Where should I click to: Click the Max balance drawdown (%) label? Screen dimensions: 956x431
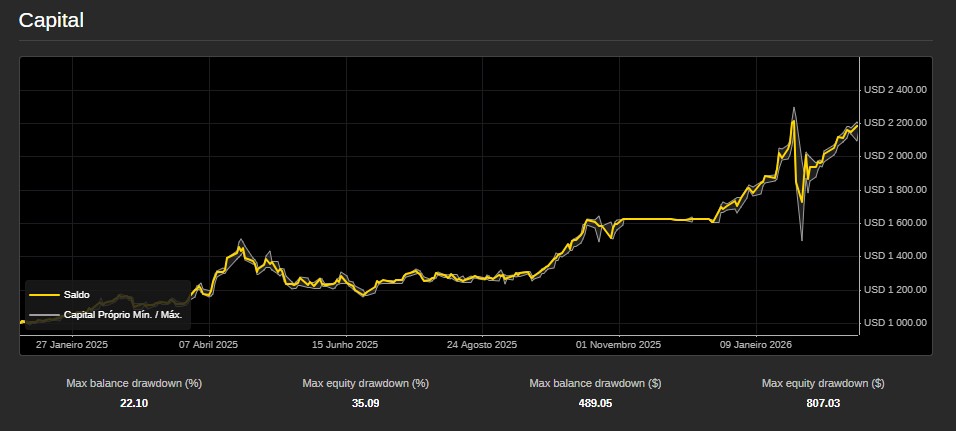click(134, 383)
